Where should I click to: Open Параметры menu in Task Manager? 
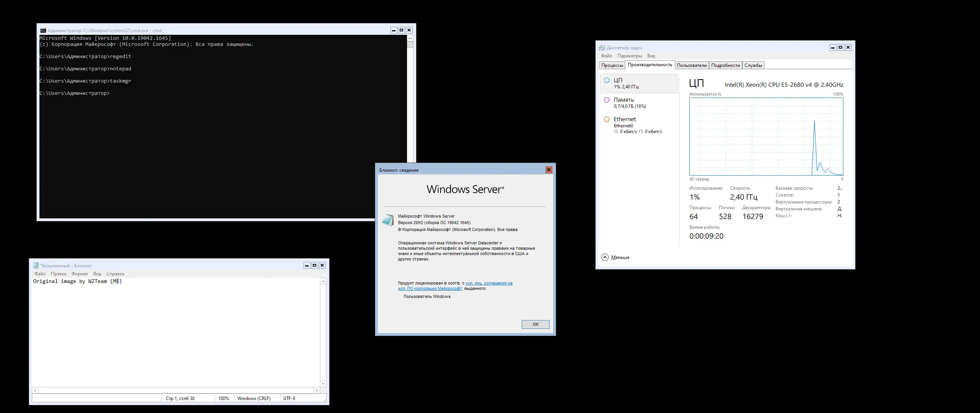click(x=629, y=56)
